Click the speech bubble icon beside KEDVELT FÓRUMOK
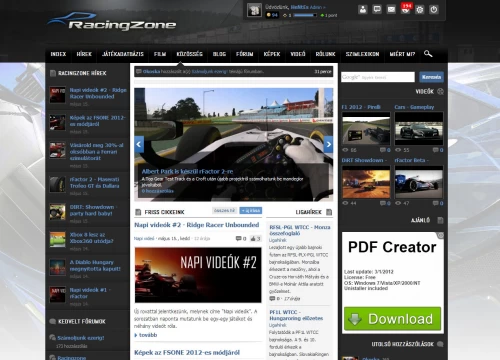Viewport: 500px width, 360px height. tap(53, 321)
